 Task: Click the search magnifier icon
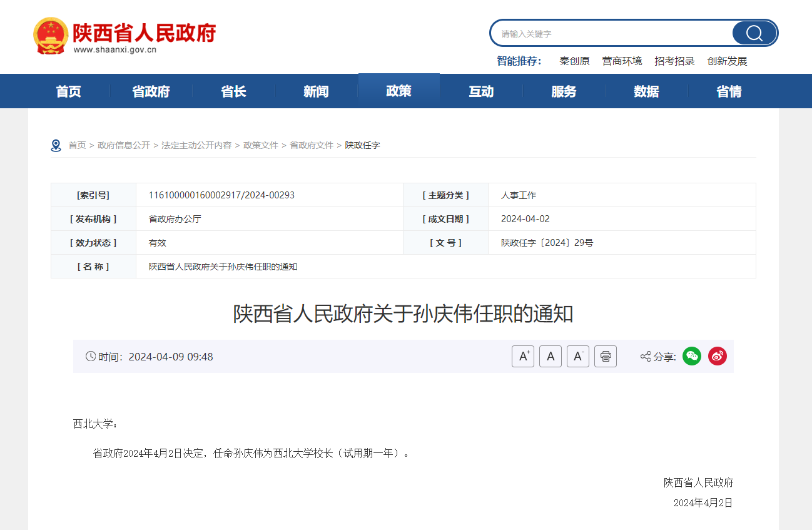[753, 33]
